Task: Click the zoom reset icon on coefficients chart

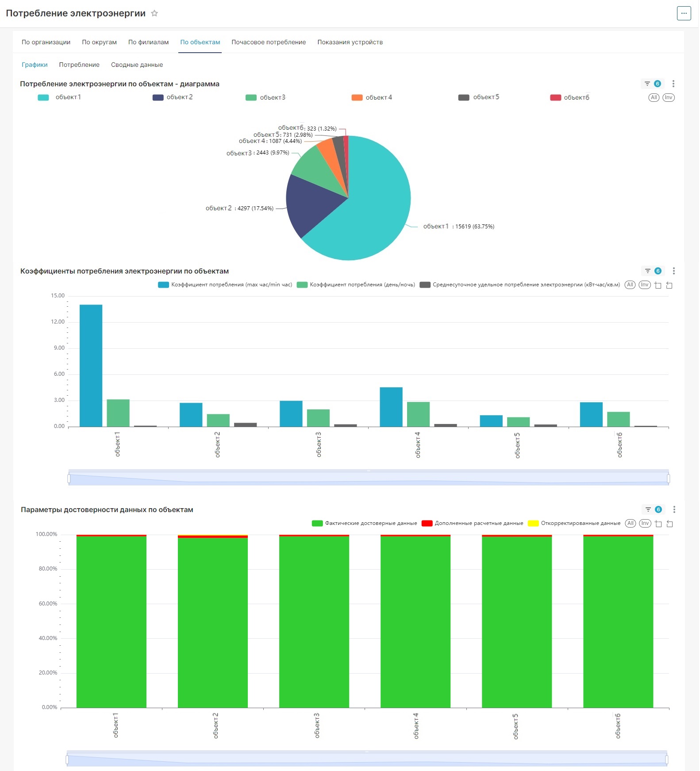Action: coord(669,285)
